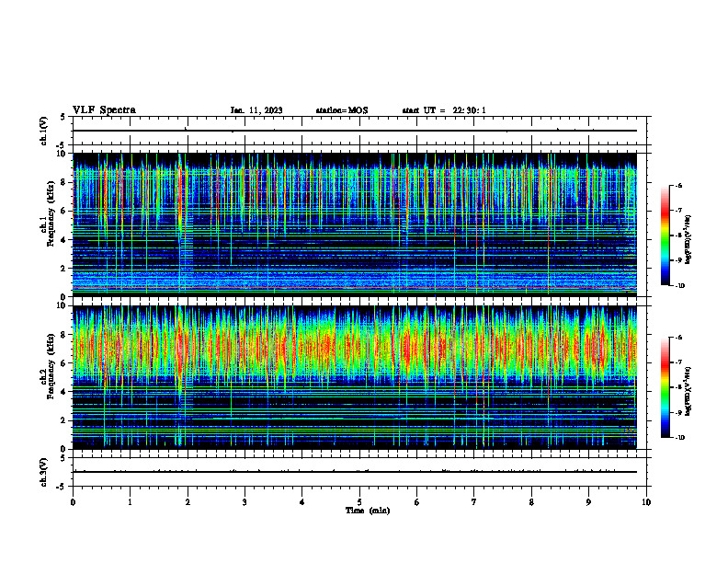
Task: Click the "-9" label on ch.2 color bar
Action: tap(679, 412)
